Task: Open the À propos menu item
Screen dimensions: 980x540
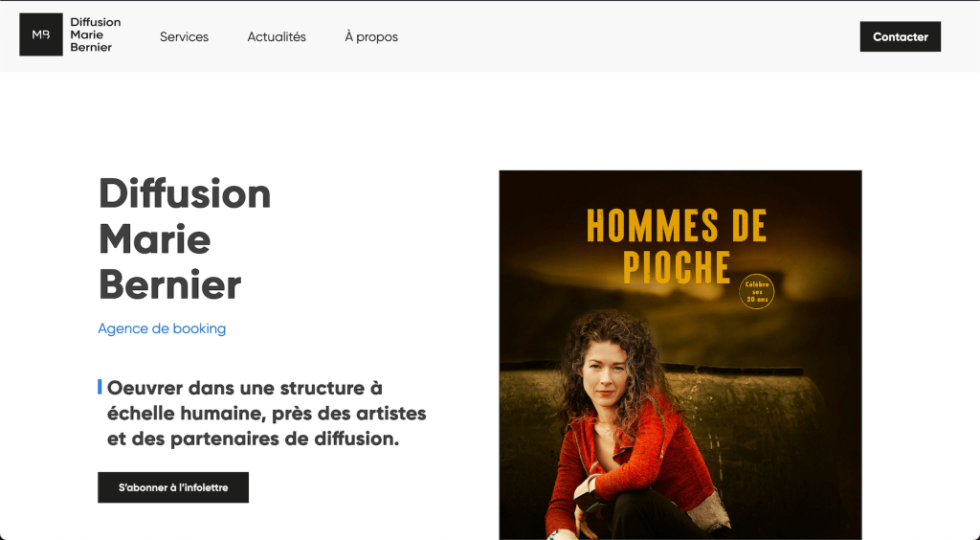Action: coord(371,37)
